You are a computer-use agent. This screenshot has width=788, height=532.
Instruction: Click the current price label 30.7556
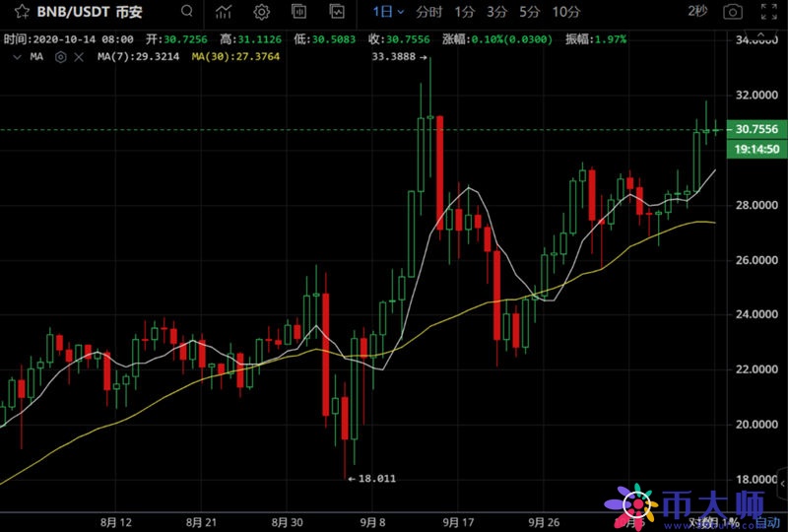pyautogui.click(x=756, y=130)
